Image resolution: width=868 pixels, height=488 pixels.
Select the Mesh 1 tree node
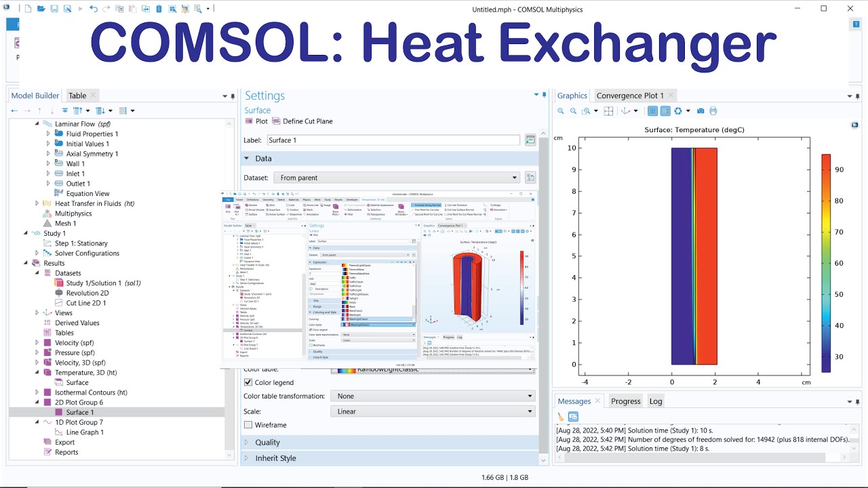[x=66, y=224]
